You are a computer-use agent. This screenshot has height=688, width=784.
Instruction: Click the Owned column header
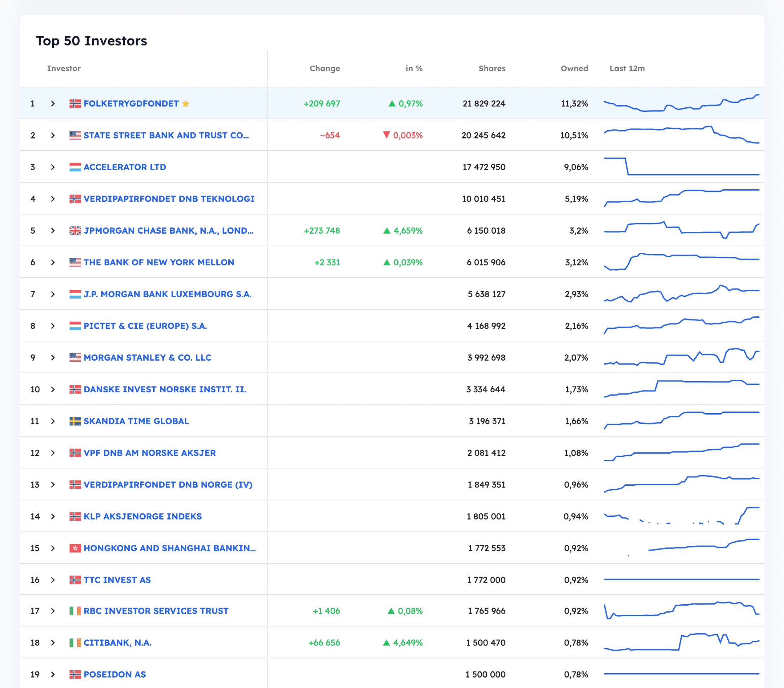click(x=574, y=68)
